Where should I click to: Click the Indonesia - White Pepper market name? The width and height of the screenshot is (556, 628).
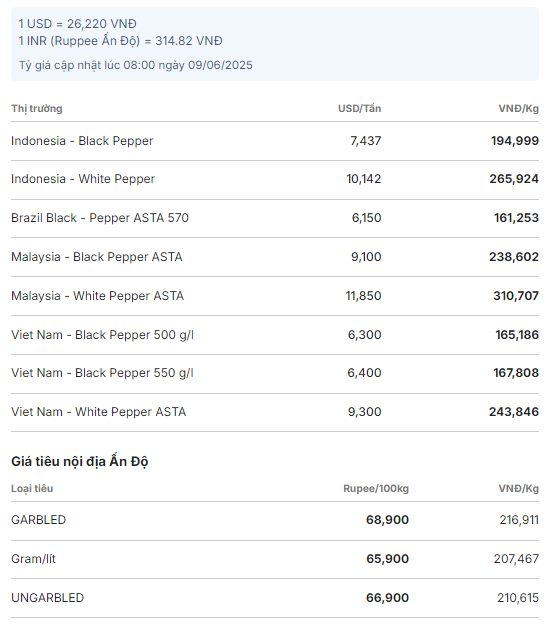click(x=83, y=179)
